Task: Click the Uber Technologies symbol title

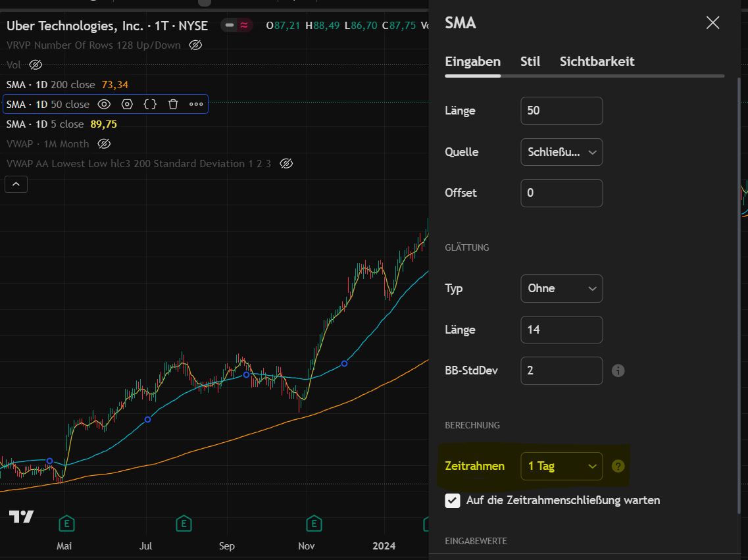Action: coord(107,26)
